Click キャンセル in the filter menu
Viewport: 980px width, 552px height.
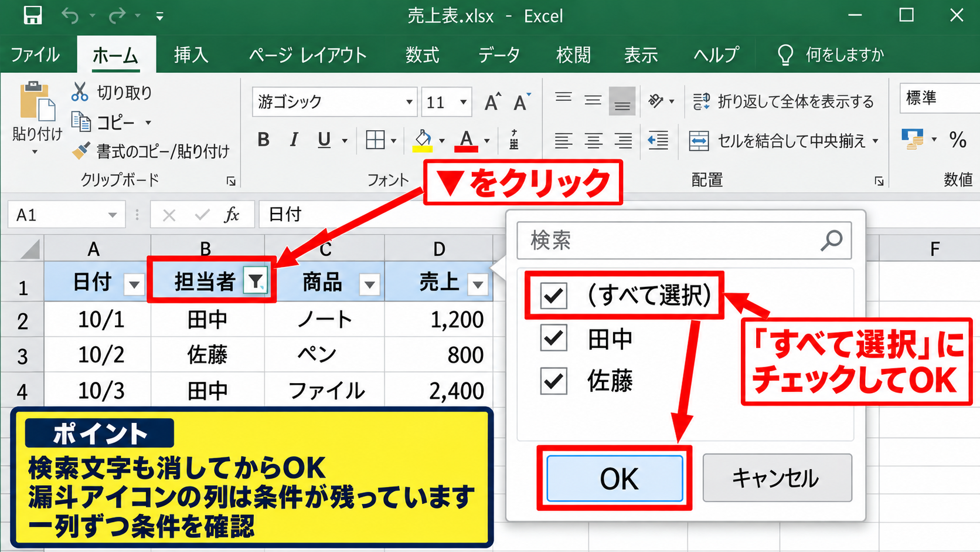777,478
